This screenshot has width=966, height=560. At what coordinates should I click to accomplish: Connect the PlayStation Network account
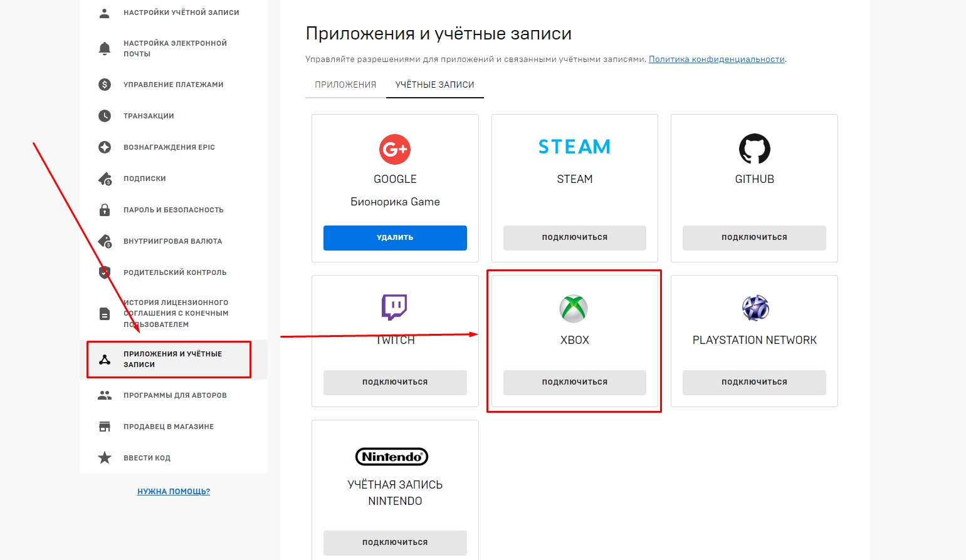click(x=754, y=382)
